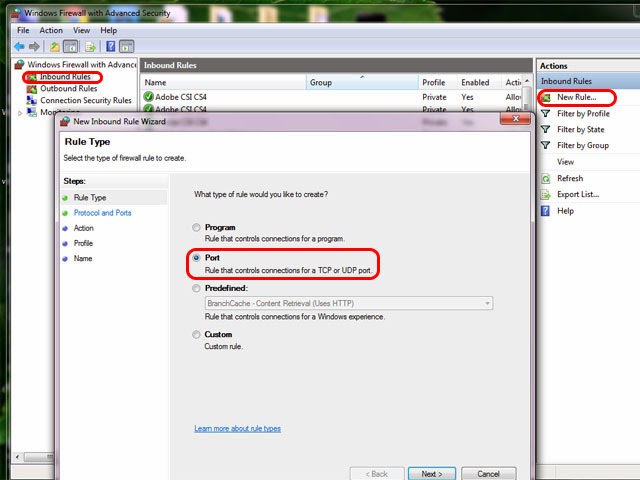
Task: Select the Rule Type wizard step
Action: 90,198
